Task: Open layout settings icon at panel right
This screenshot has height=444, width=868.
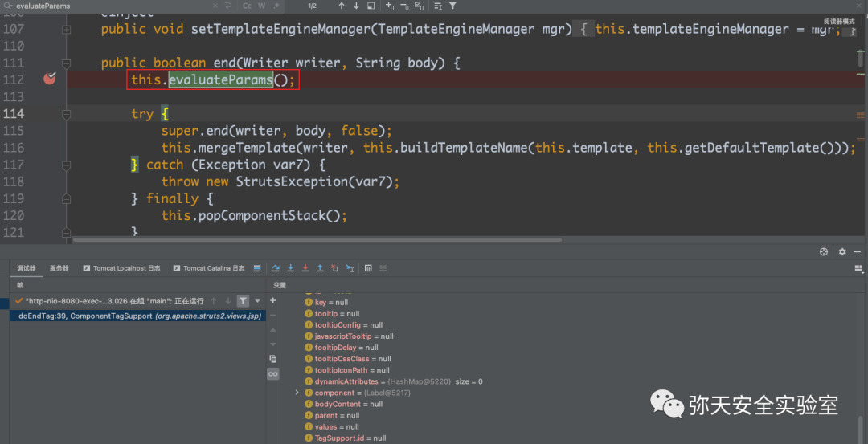Action: pyautogui.click(x=858, y=268)
